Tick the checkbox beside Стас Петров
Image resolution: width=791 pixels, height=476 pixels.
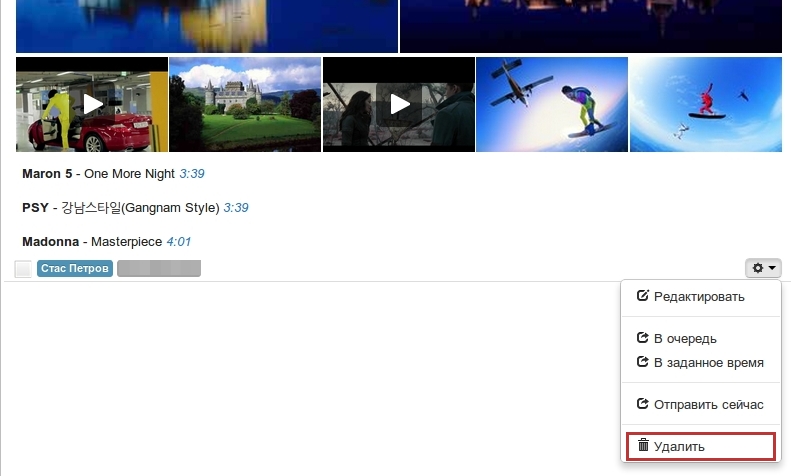point(23,269)
